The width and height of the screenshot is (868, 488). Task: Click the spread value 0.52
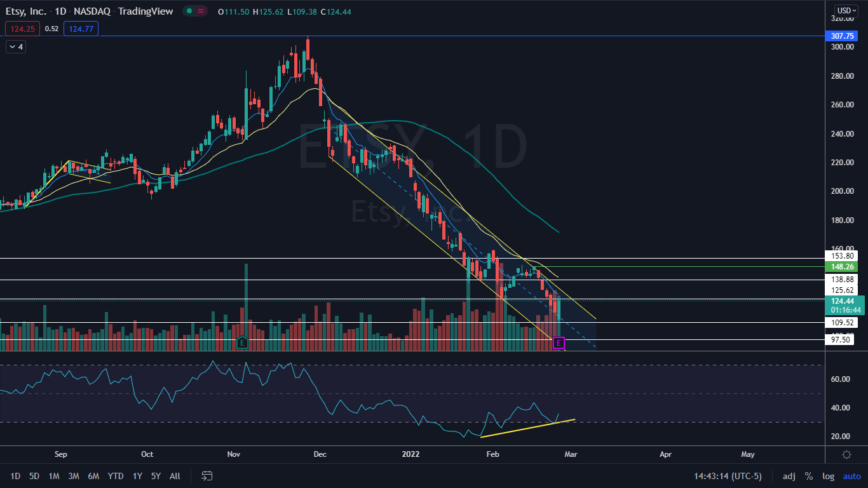pyautogui.click(x=52, y=28)
